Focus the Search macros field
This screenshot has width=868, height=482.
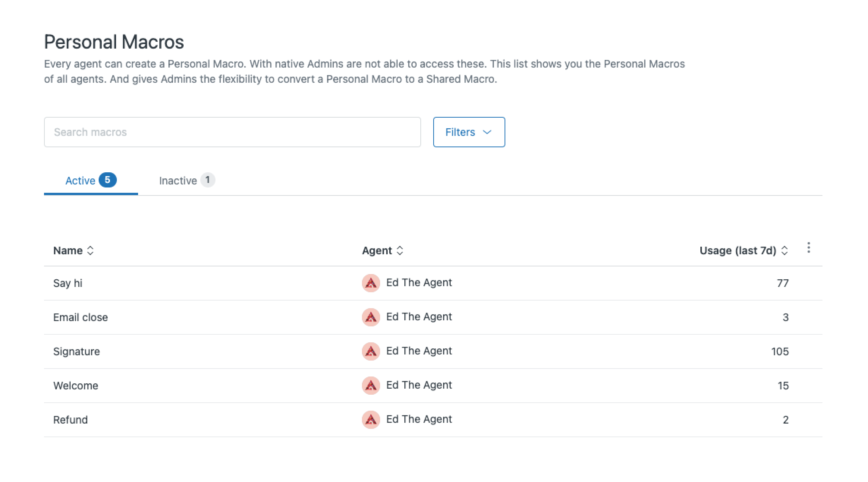(x=232, y=132)
